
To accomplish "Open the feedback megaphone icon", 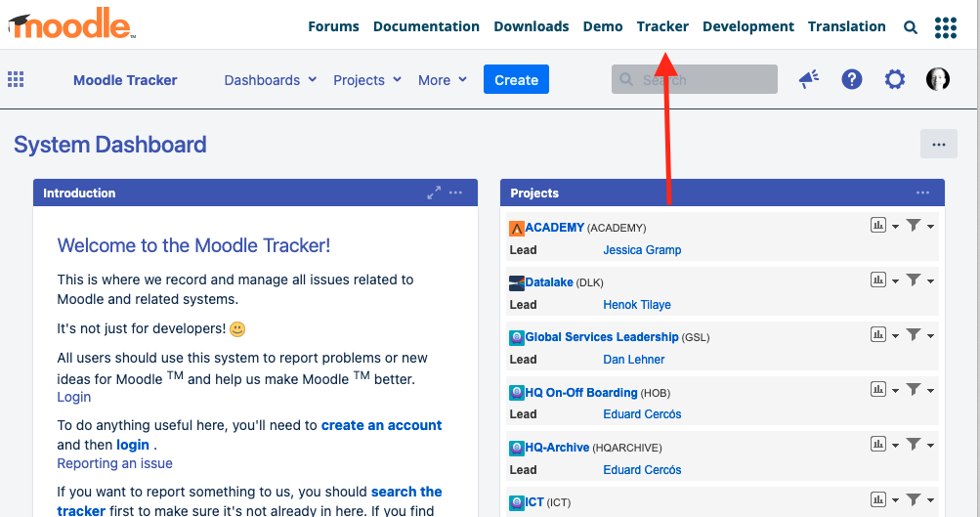I will [809, 79].
